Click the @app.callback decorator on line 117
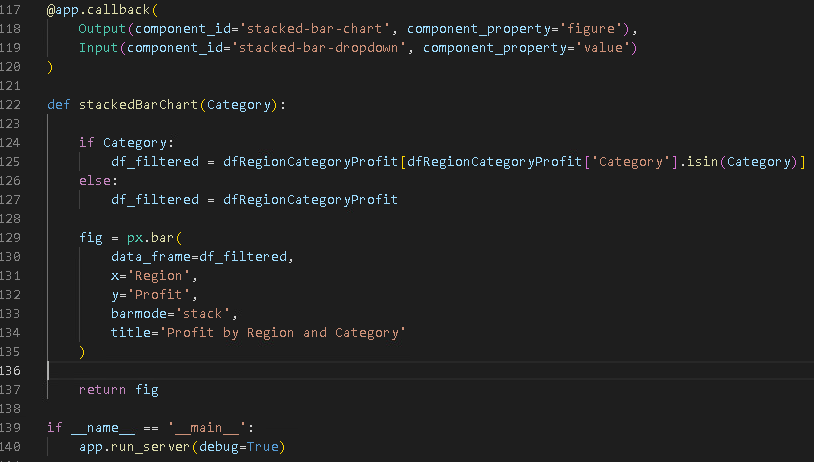Viewport: 814px width, 462px height. click(x=98, y=10)
